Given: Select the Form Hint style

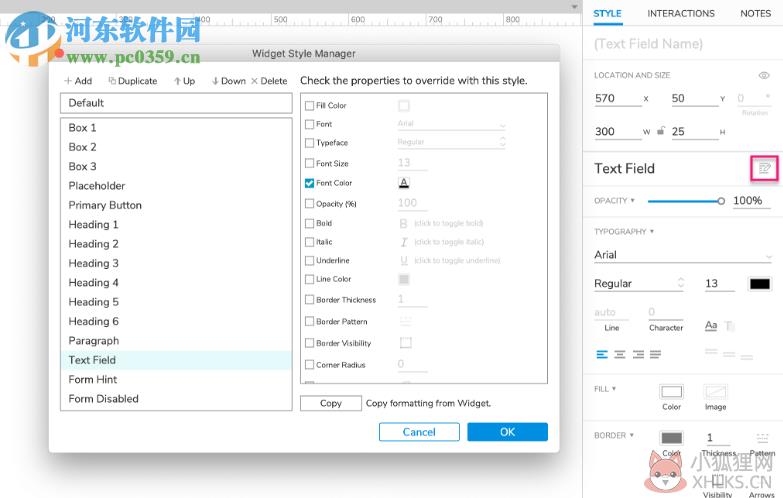Looking at the screenshot, I should 176,380.
